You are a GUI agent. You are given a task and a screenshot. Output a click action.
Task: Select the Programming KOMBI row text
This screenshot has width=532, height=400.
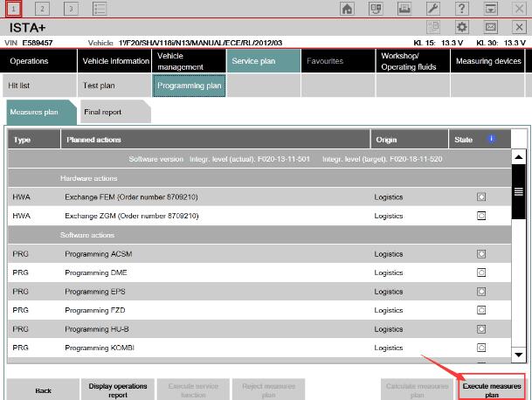click(100, 348)
